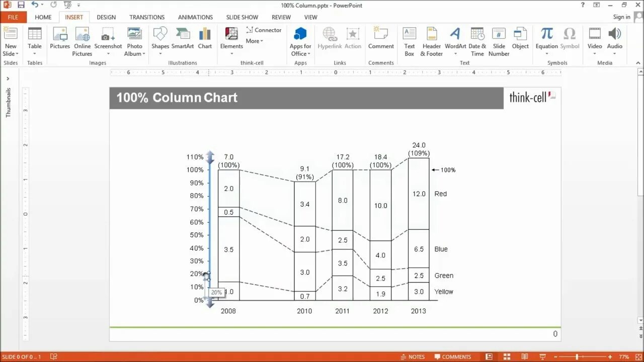The width and height of the screenshot is (644, 362).
Task: Open Ribbon Display Options
Action: 597,5
